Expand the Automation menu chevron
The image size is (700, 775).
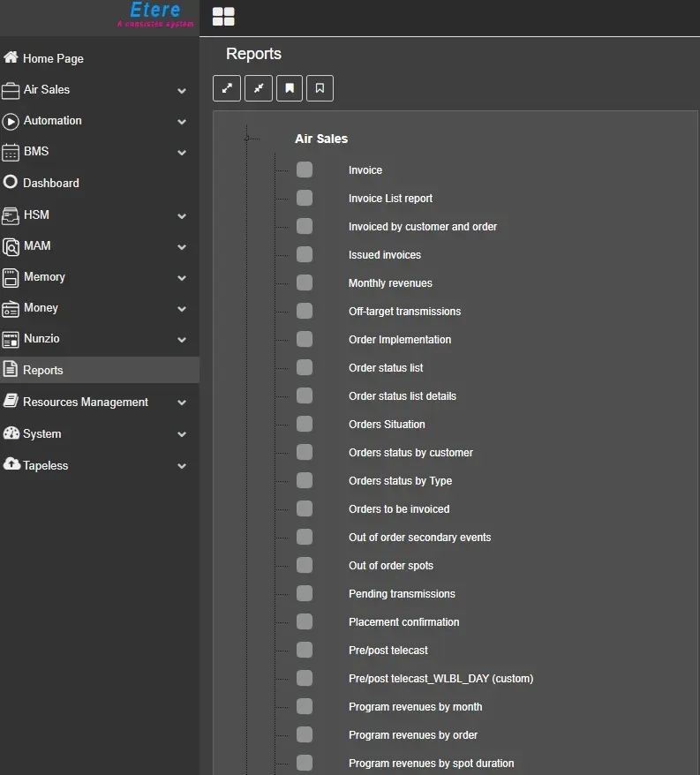pos(182,121)
